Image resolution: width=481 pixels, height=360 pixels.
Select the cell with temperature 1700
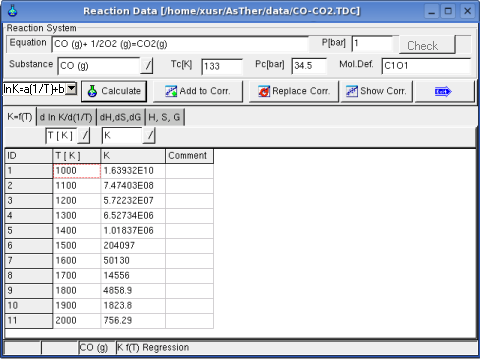click(x=77, y=276)
